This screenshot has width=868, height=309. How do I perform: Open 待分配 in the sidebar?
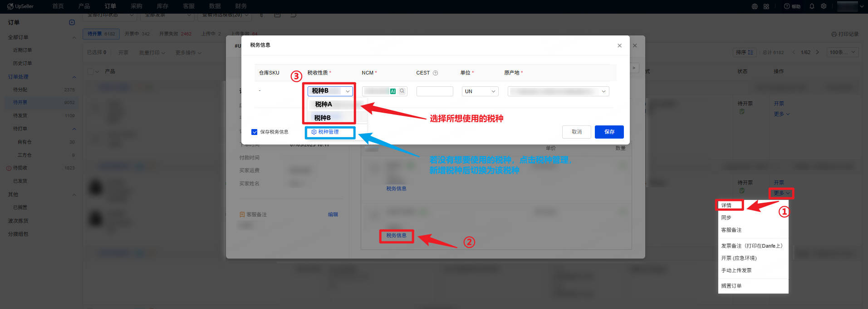(20, 90)
